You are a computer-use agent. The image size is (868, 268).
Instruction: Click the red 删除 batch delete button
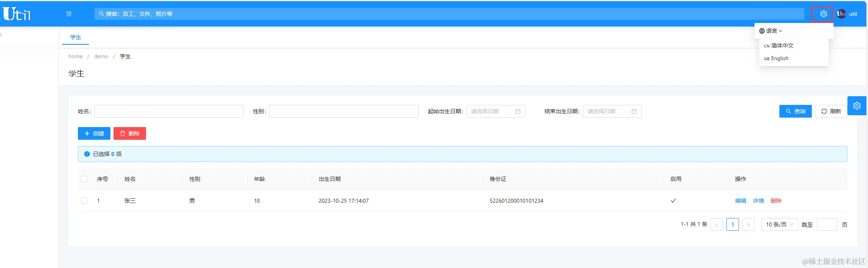click(x=130, y=133)
